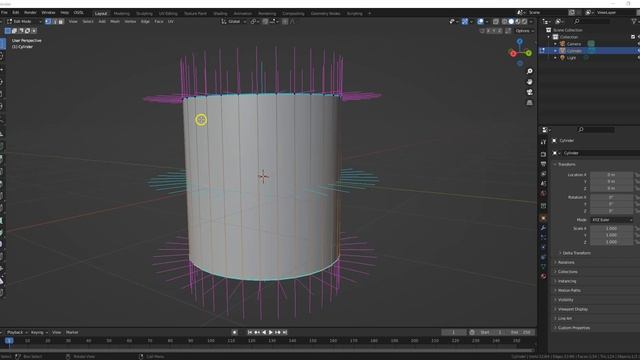Toggle snapping magnet

pos(265,22)
